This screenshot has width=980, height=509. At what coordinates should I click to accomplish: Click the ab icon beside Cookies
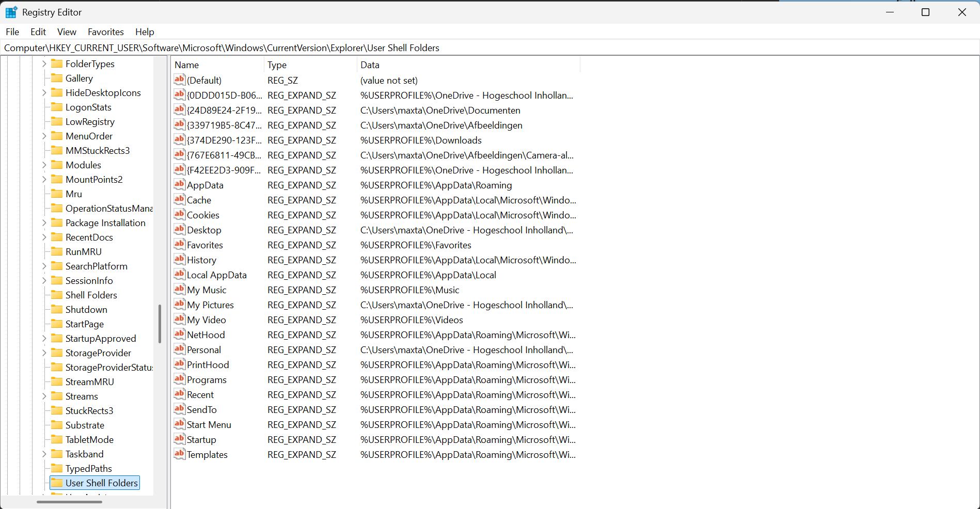tap(179, 214)
